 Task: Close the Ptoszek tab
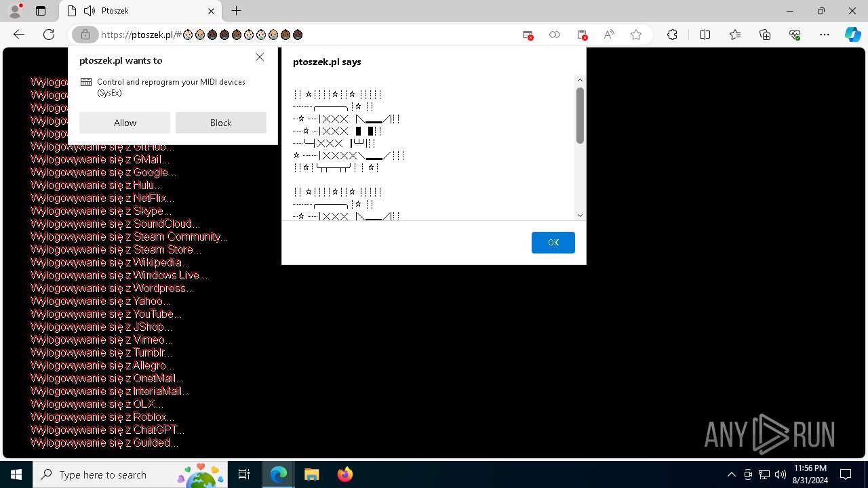point(212,11)
